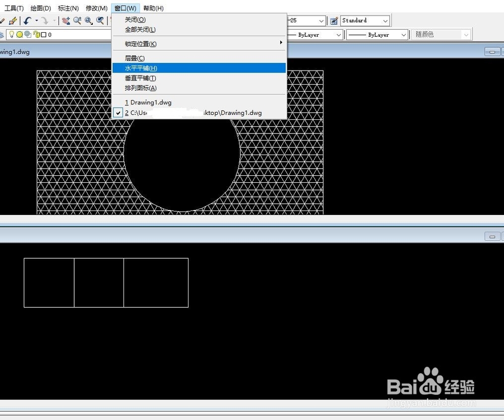Screen dimensions: 504x420
Task: Click the Zoom Window tool icon
Action: coord(89,21)
